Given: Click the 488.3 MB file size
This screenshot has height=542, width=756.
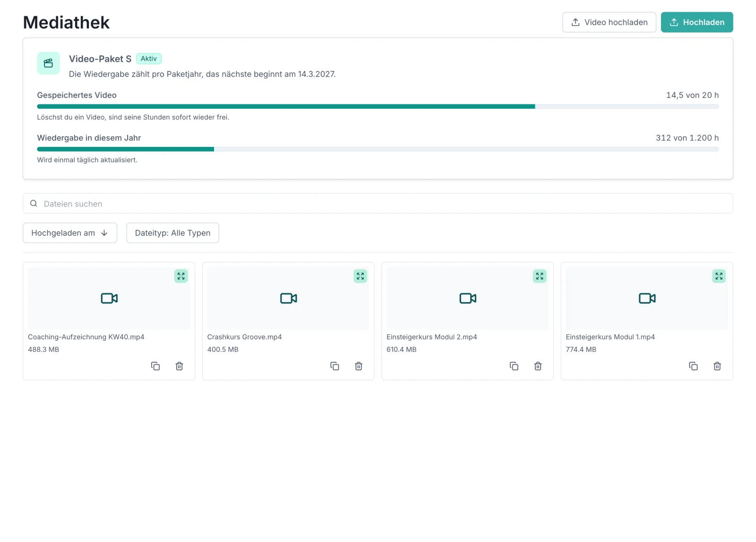Looking at the screenshot, I should (43, 350).
